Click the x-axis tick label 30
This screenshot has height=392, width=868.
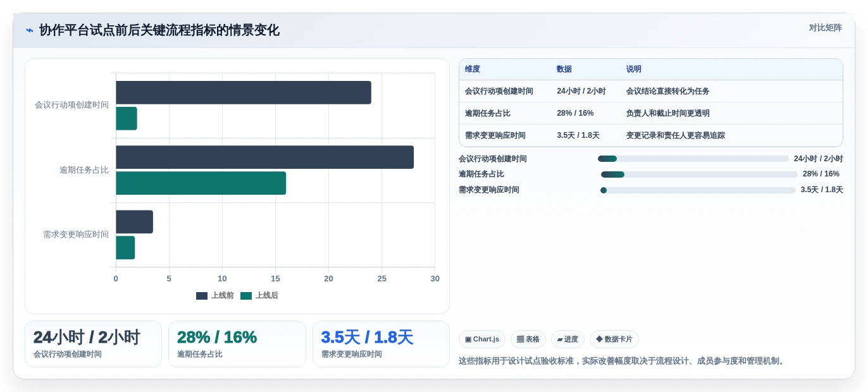(x=435, y=279)
